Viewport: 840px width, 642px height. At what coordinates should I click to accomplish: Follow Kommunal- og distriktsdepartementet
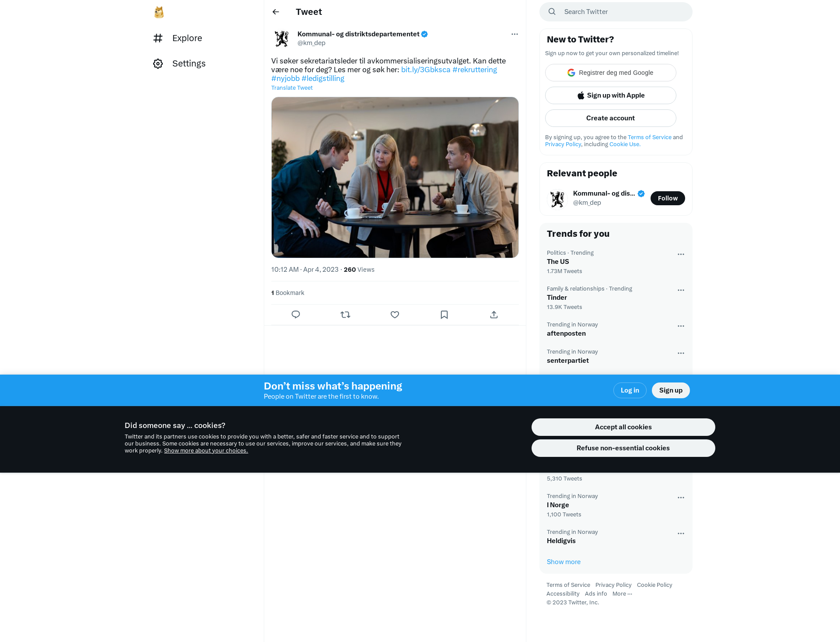668,198
